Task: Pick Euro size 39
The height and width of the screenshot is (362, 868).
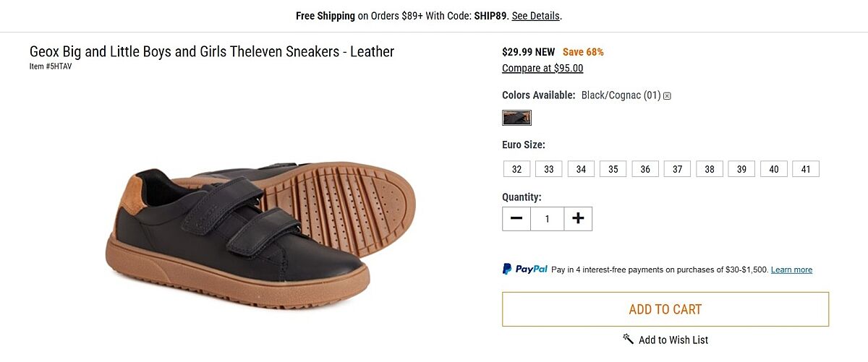Action: tap(741, 169)
